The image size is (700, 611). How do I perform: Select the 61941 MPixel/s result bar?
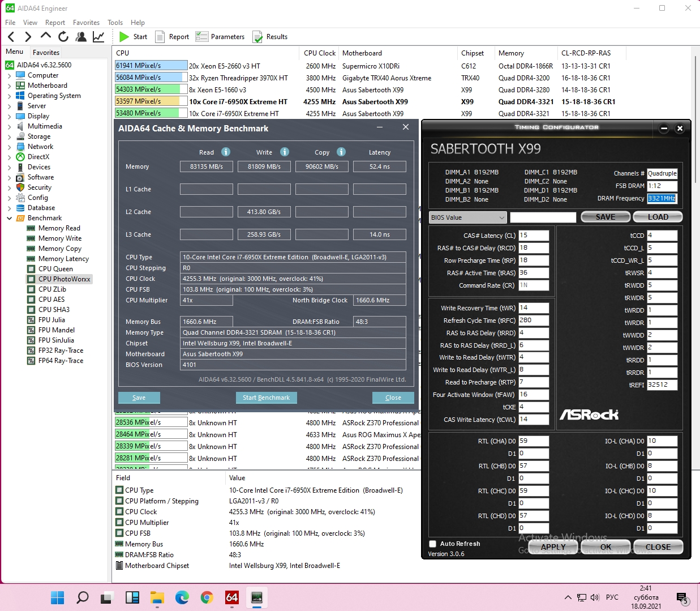[x=151, y=66]
